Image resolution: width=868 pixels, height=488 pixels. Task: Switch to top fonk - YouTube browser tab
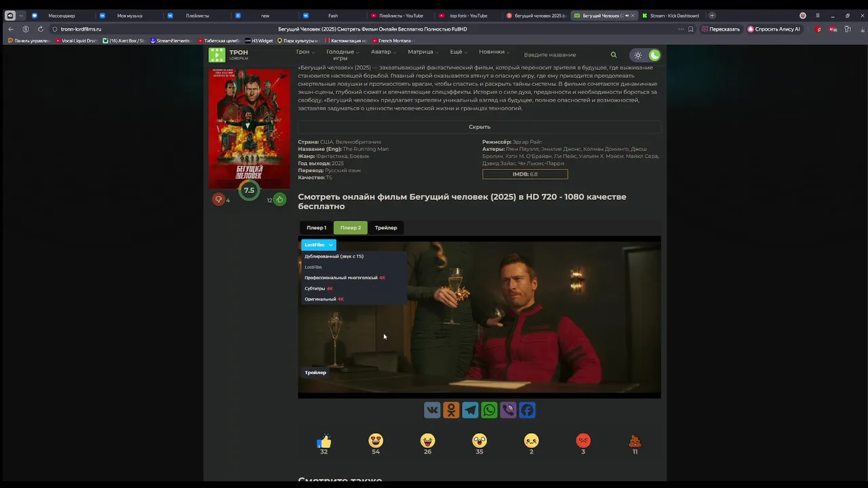[468, 16]
